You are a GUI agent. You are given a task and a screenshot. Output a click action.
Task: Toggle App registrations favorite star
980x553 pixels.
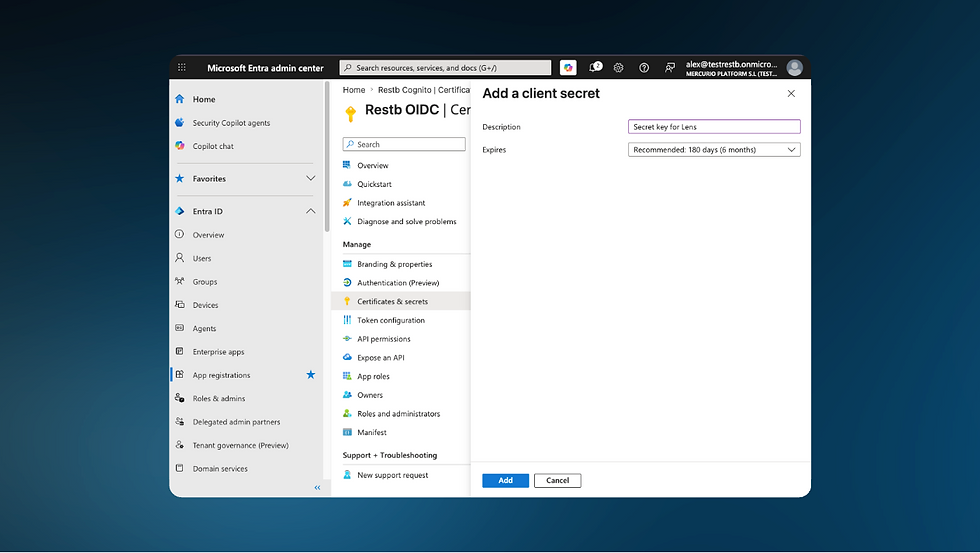311,375
